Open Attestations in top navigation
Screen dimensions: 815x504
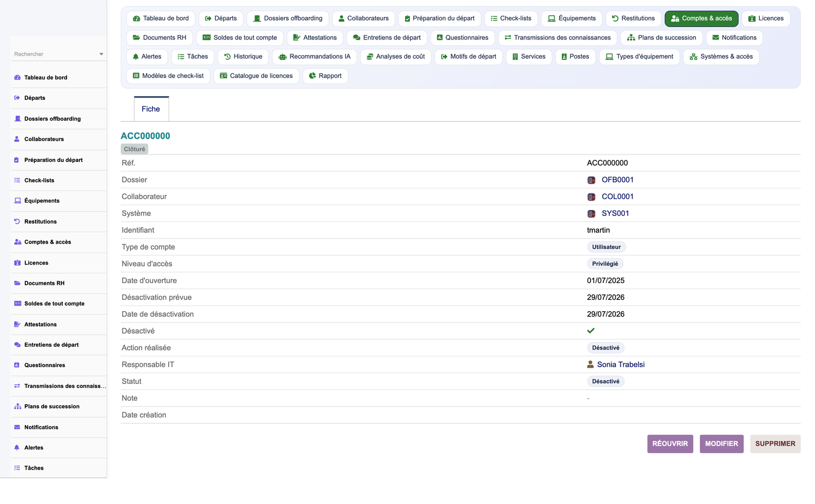tap(315, 38)
